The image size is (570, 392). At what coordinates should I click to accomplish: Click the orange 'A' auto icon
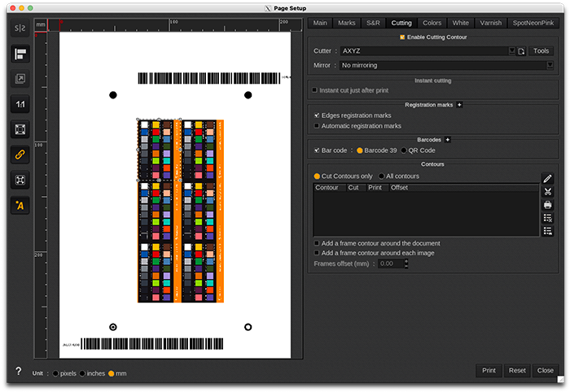20,206
